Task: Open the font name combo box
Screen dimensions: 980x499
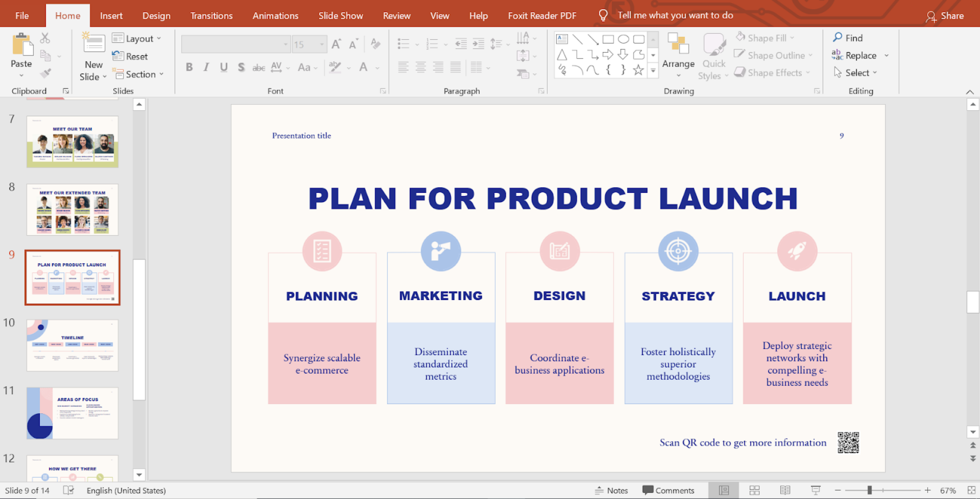Action: point(236,44)
